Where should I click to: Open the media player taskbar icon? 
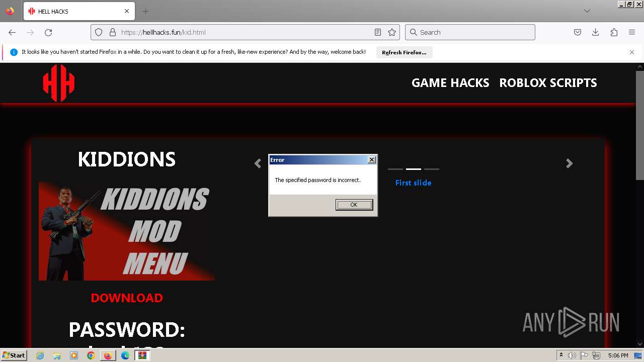click(x=74, y=355)
